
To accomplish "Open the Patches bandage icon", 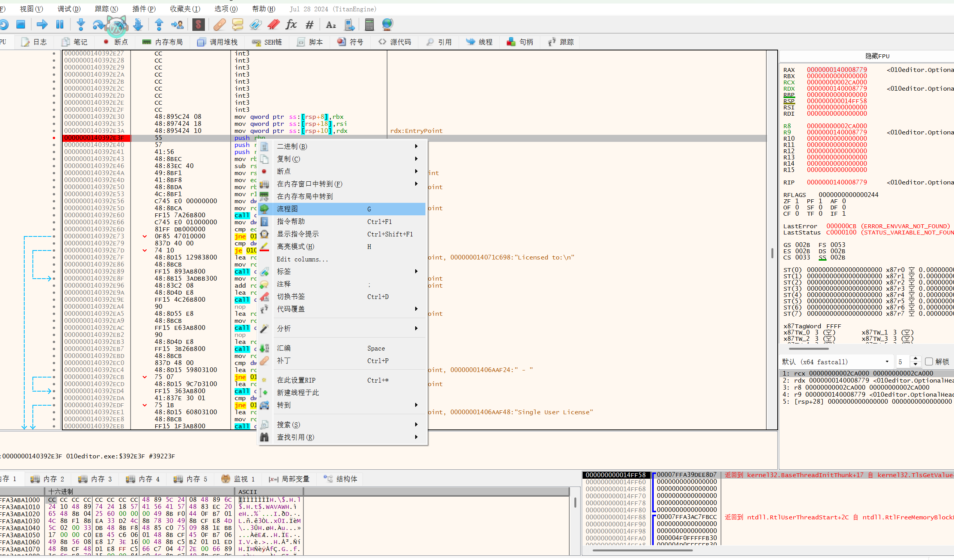I will (219, 25).
